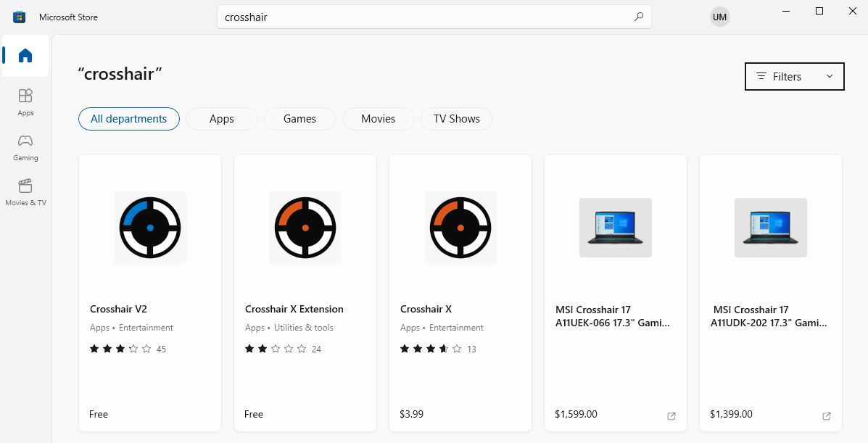Open the UM user profile avatar

click(719, 17)
